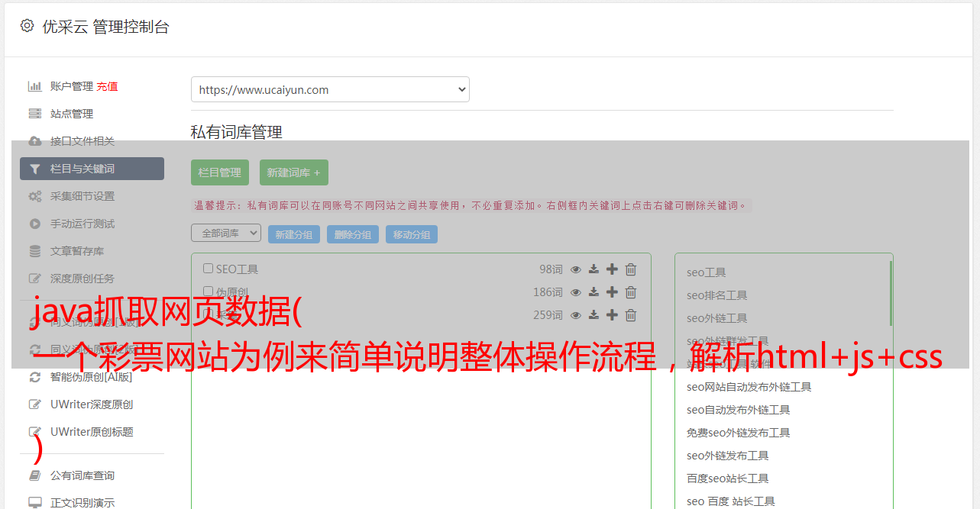This screenshot has height=509, width=980.
Task: Click the trash icon in the 259词 row
Action: [x=631, y=315]
